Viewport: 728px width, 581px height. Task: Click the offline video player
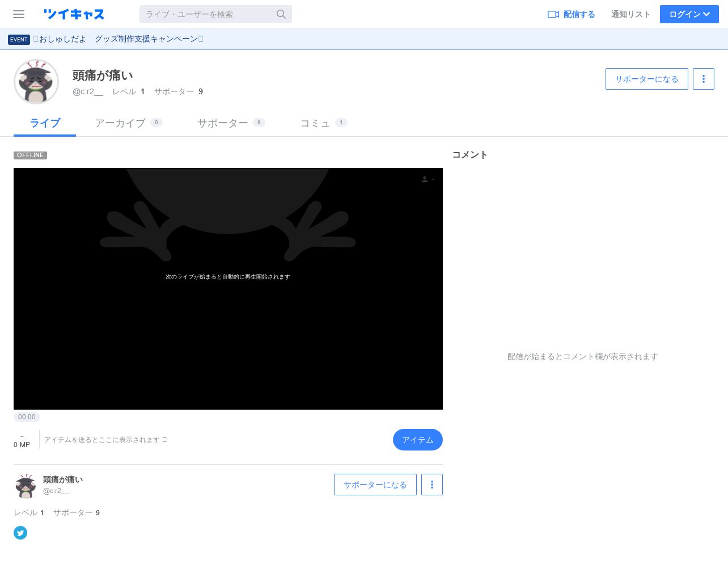[x=228, y=289]
